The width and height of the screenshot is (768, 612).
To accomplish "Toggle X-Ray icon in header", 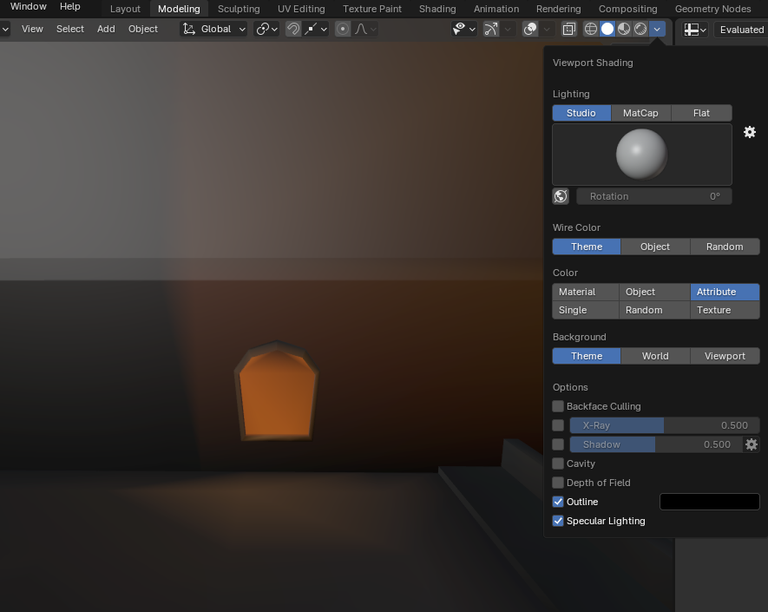I will [x=569, y=29].
